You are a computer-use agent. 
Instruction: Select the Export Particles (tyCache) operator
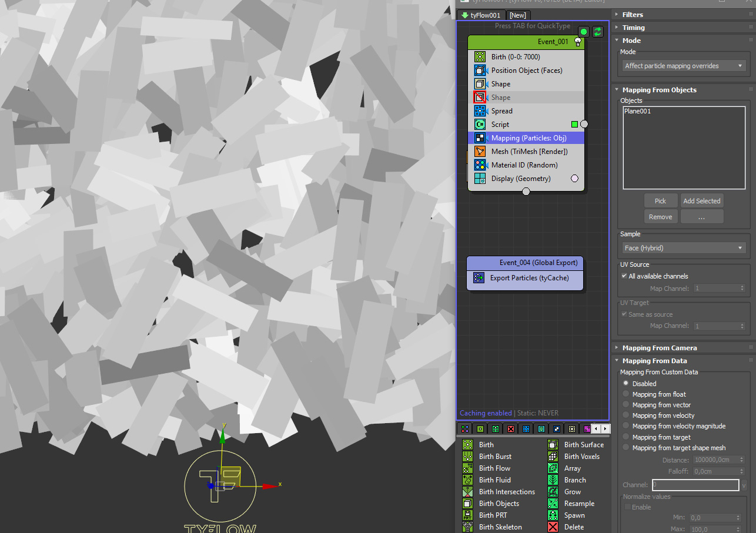pyautogui.click(x=525, y=278)
